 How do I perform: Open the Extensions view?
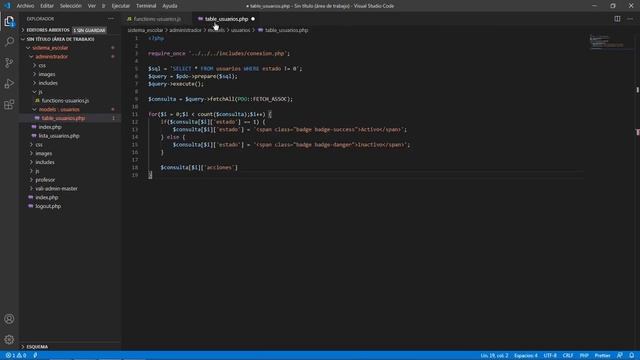(x=9, y=105)
